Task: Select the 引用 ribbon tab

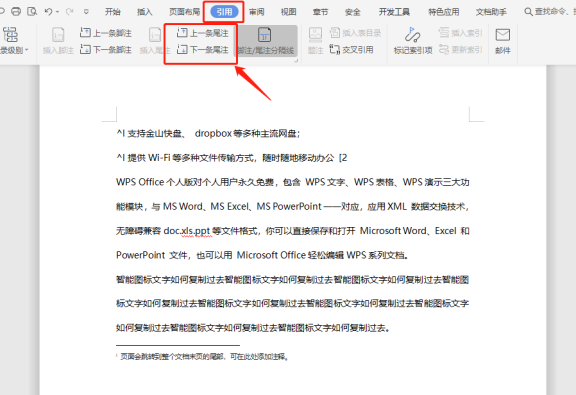Action: coord(224,12)
